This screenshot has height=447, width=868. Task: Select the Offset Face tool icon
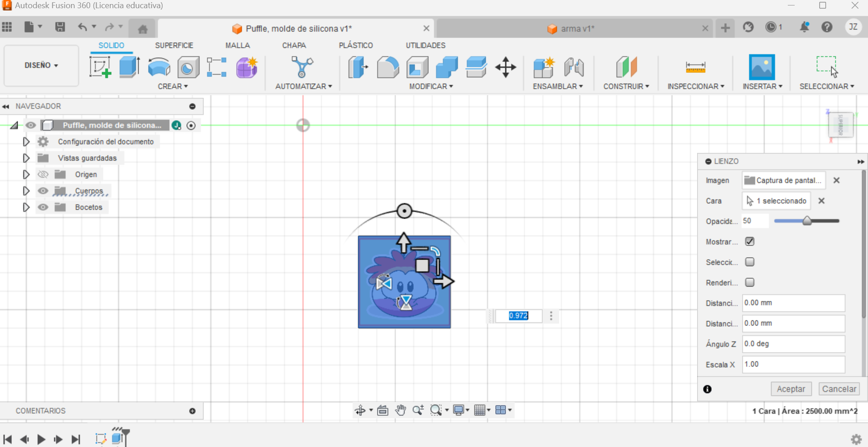click(x=476, y=67)
